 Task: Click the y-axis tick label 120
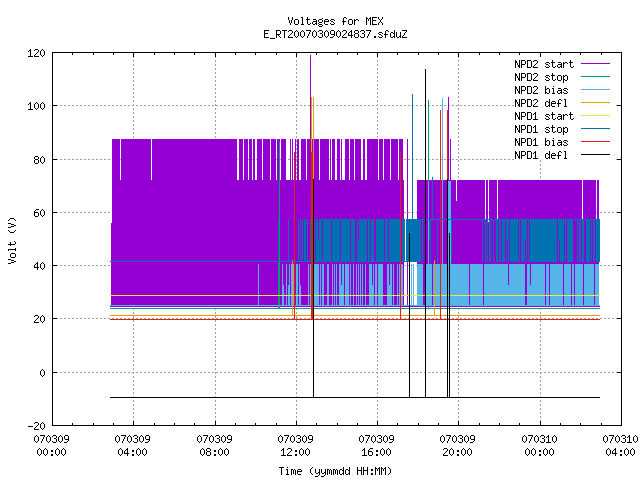click(x=36, y=53)
